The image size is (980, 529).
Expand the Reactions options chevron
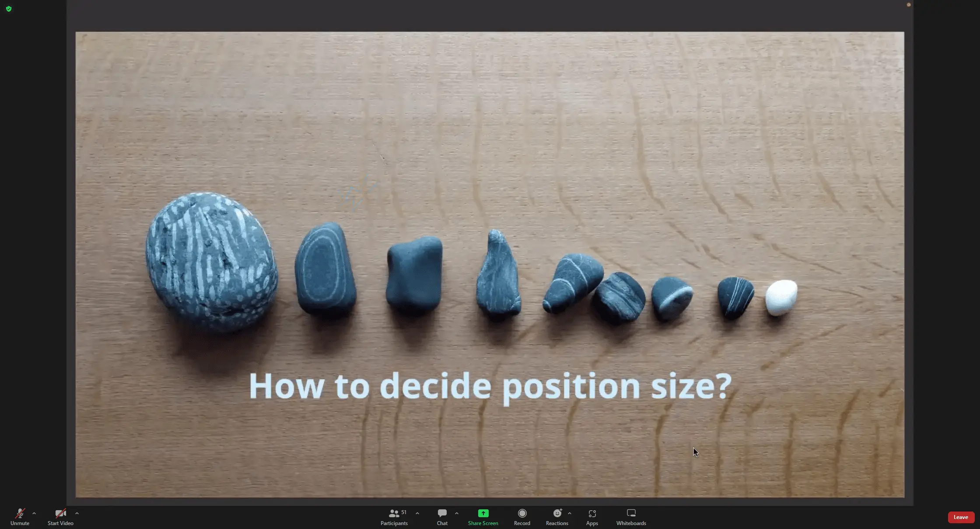point(570,513)
